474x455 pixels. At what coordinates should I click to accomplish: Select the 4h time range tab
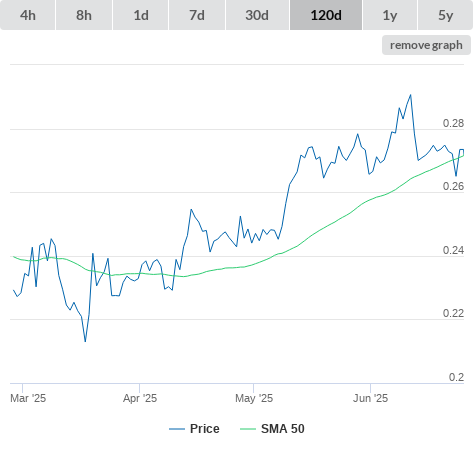(x=28, y=15)
